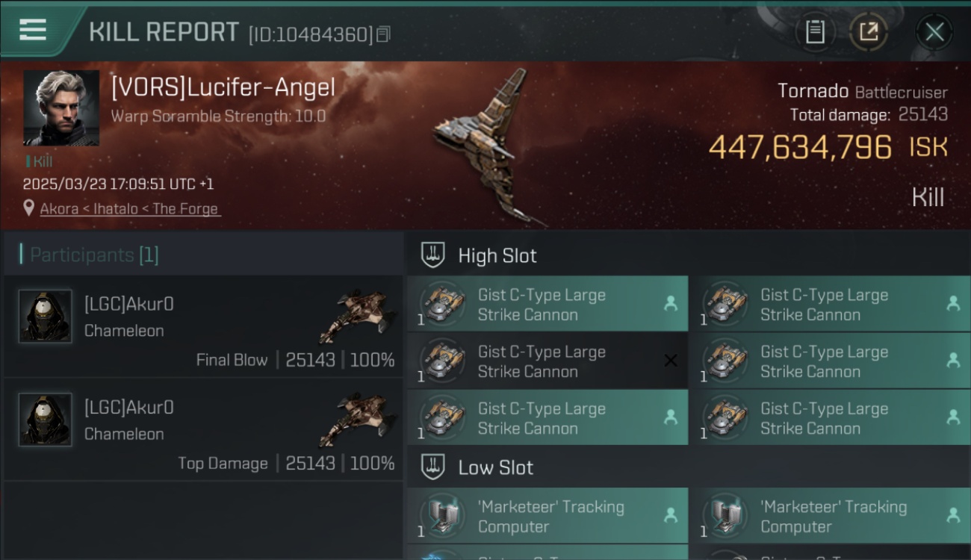Open the hamburger menu button
Image resolution: width=971 pixels, height=560 pixels.
click(x=34, y=30)
